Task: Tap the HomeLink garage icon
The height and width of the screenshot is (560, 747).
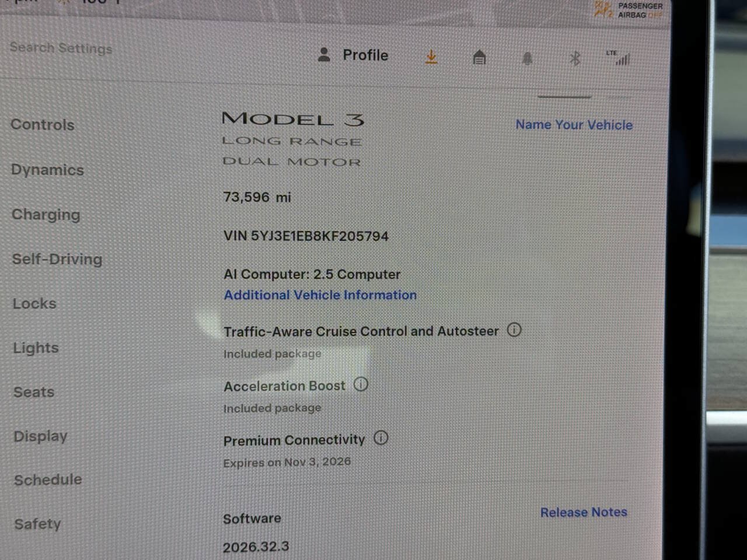Action: [479, 57]
